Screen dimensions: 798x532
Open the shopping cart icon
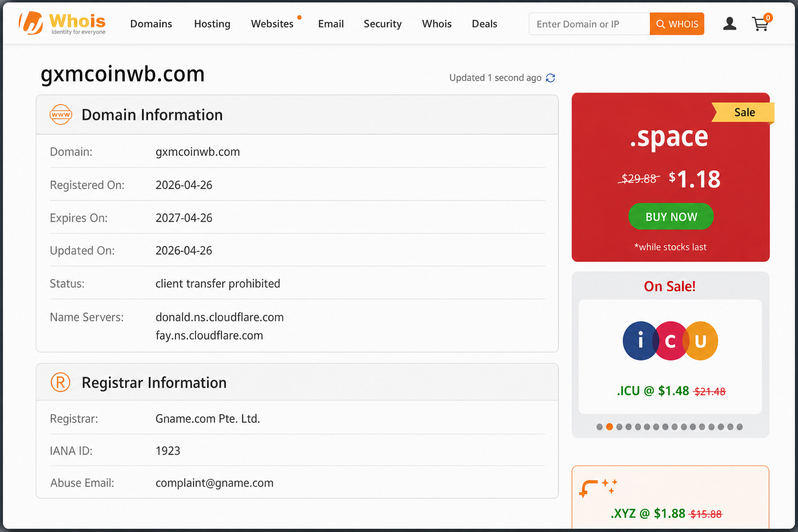point(762,23)
